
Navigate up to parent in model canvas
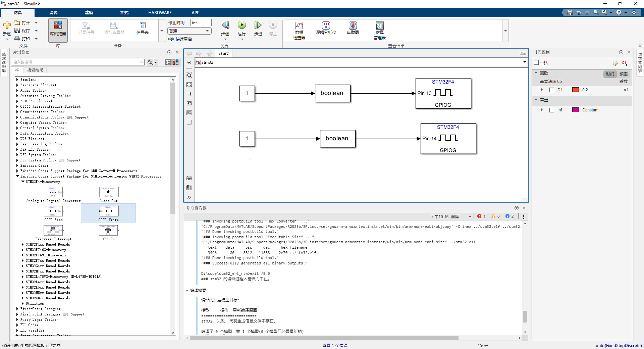tap(210, 53)
